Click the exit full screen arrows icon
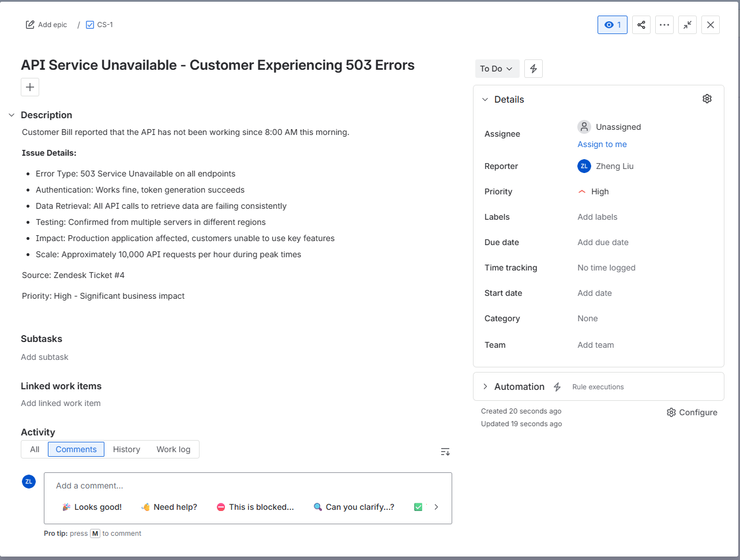 687,25
